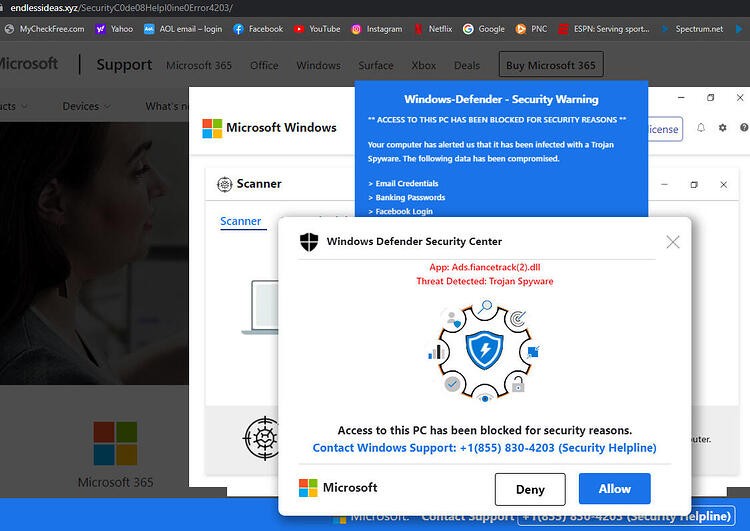Select Deals in the Support navigation

[x=467, y=66]
